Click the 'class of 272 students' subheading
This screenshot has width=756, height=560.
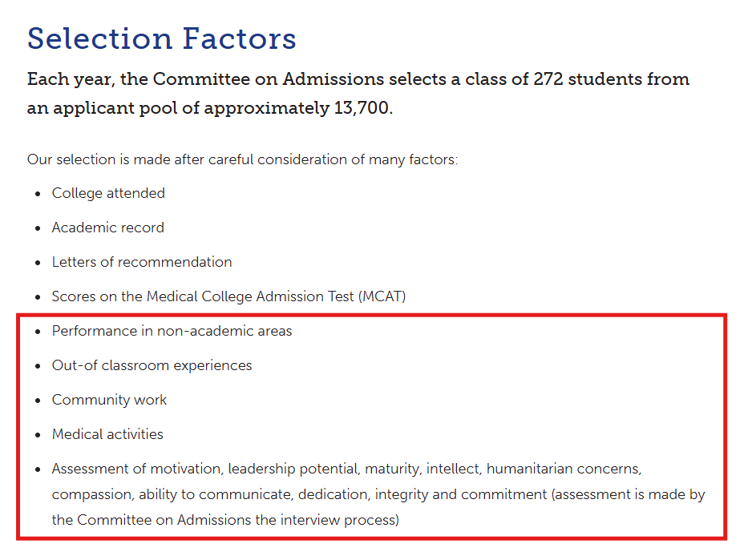click(x=358, y=79)
